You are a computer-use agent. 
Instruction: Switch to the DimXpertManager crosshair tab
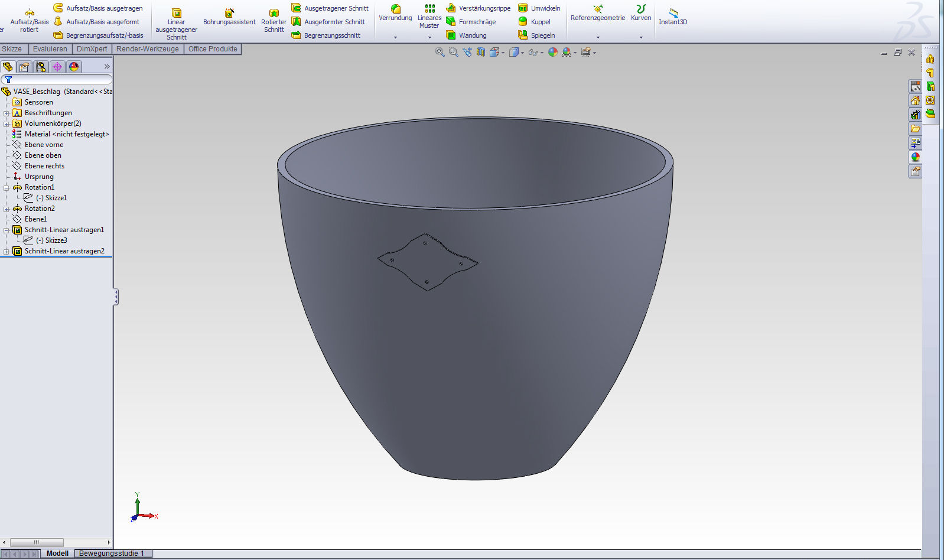click(57, 67)
